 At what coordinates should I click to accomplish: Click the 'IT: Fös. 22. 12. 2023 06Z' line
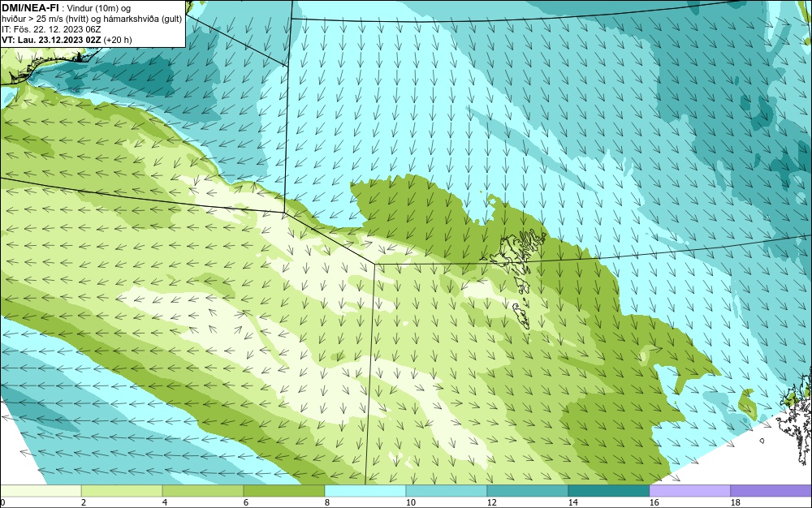51,29
